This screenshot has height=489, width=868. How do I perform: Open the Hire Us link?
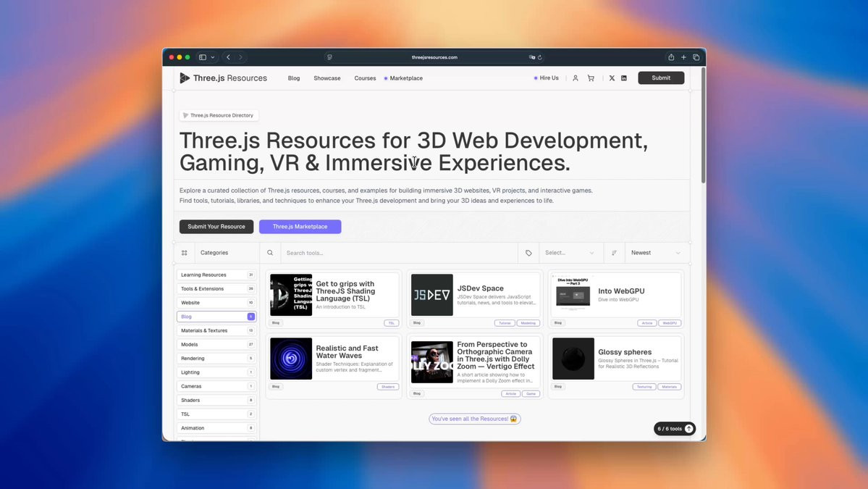pos(547,78)
